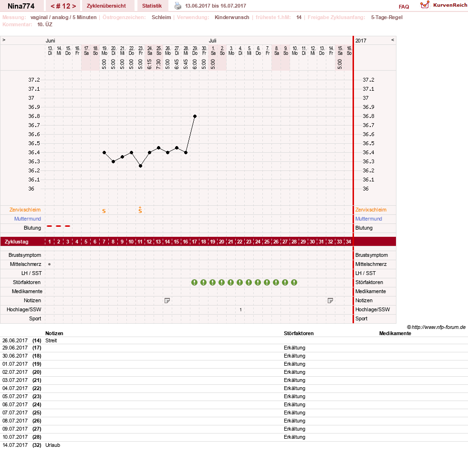Screen dimensions: 468x476
Task: Open the nfp-forum.de copyright link
Action: 436,327
